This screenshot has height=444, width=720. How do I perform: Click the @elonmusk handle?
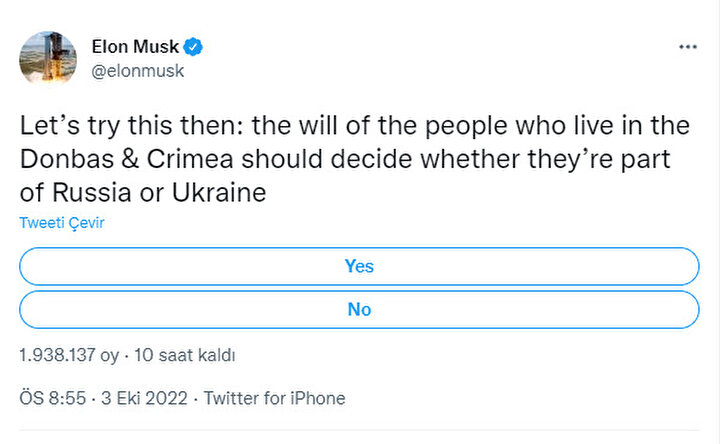click(138, 71)
